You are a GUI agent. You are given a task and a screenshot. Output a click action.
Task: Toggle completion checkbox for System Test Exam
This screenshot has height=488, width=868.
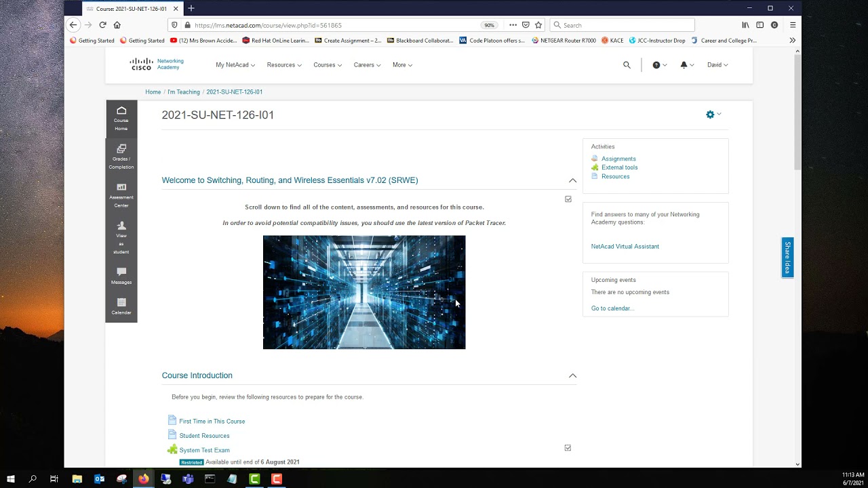(x=568, y=448)
